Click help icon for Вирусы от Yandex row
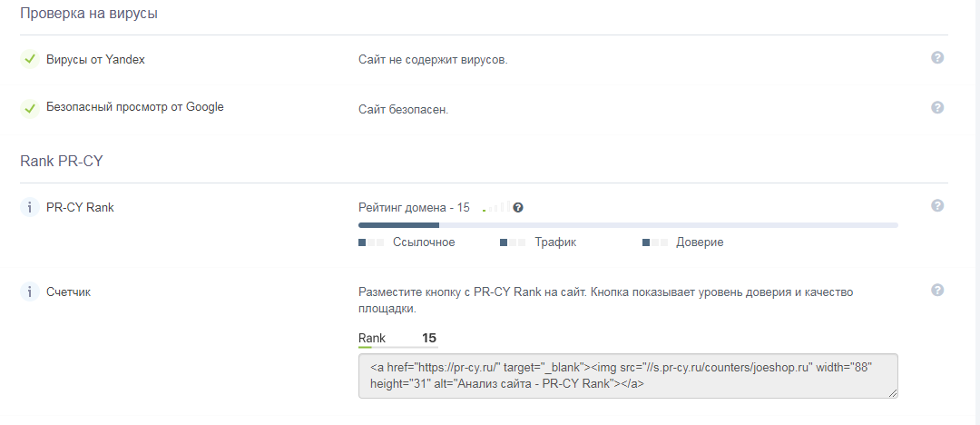The image size is (980, 425). tap(937, 58)
